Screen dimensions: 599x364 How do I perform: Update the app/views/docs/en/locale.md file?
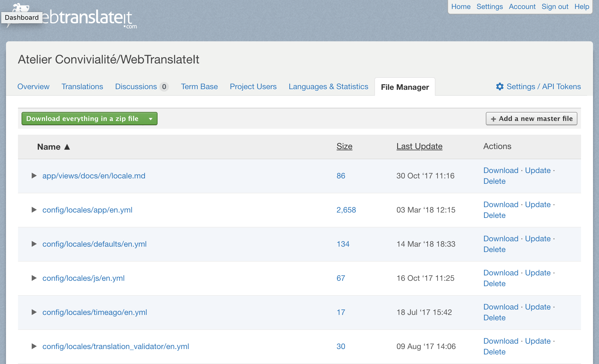point(538,170)
